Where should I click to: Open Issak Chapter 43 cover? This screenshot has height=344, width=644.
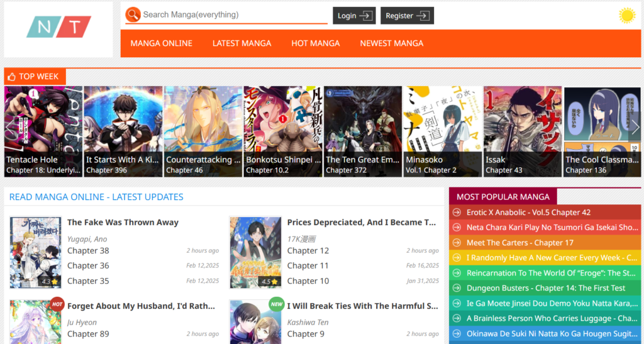523,131
